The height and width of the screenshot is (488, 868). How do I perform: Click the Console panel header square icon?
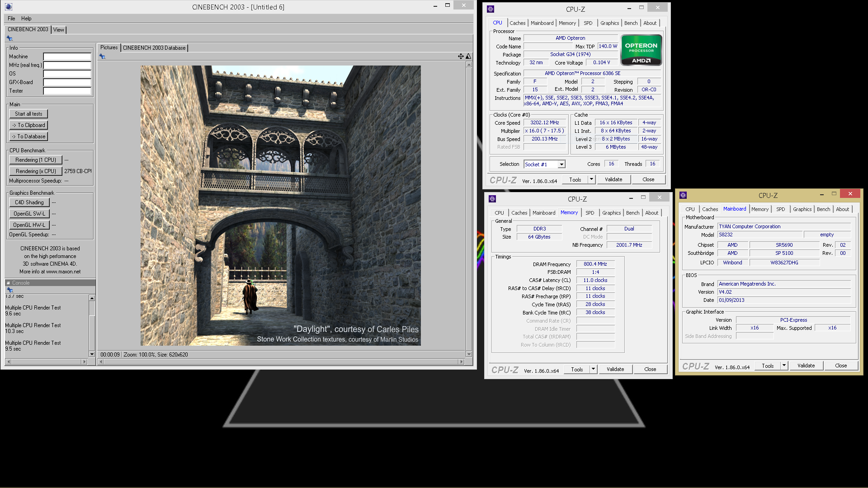8,283
